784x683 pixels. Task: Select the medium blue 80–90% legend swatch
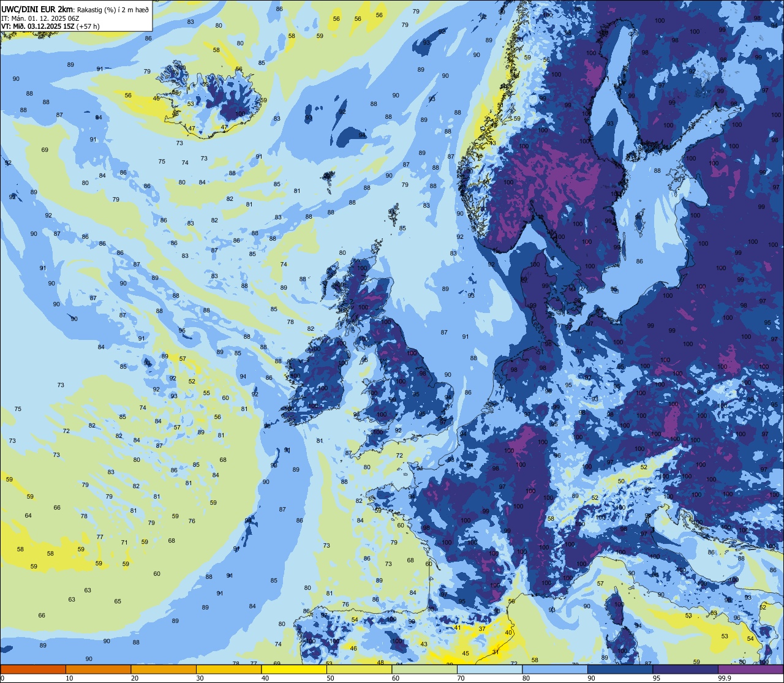[x=555, y=669]
